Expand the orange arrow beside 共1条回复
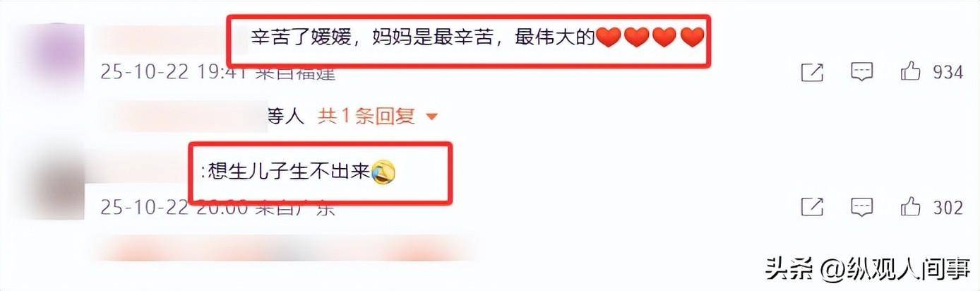980x291 pixels. point(432,117)
